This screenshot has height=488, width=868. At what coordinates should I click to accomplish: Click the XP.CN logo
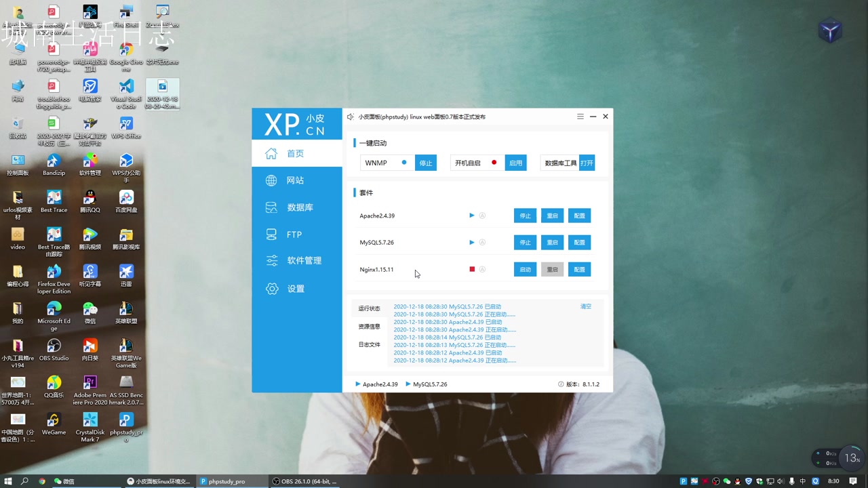tap(296, 124)
